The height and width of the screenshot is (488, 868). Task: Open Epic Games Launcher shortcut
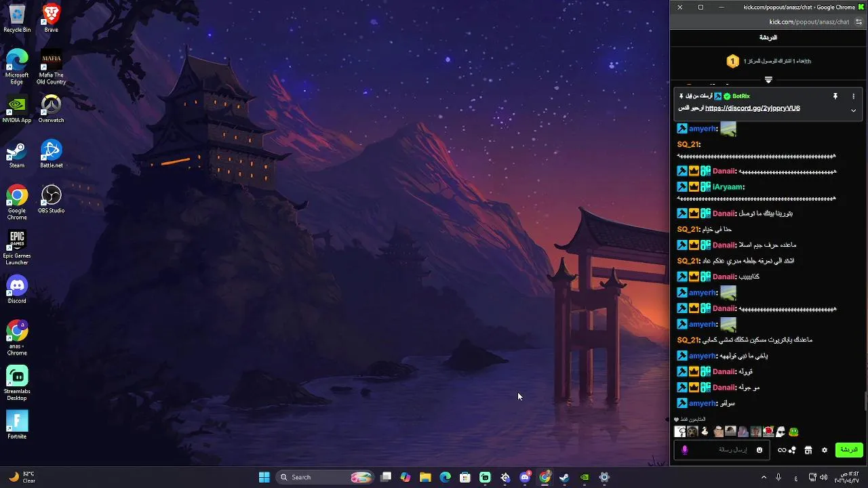[17, 247]
